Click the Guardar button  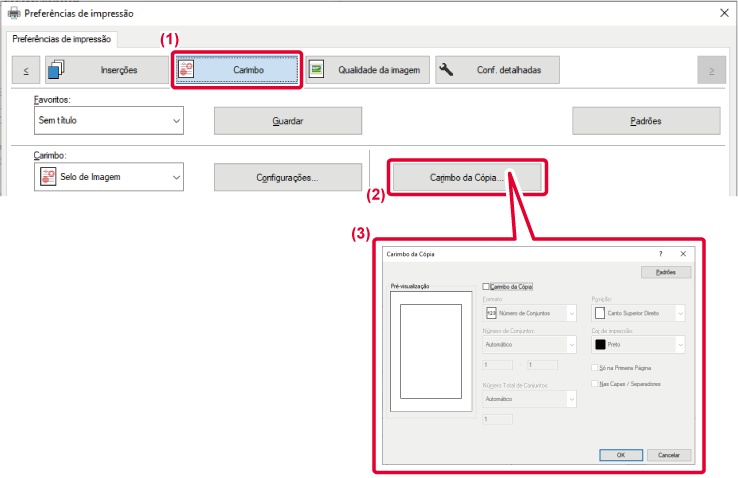[288, 120]
